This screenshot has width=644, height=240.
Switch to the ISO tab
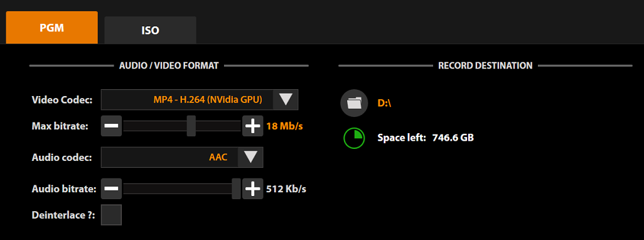coord(150,30)
